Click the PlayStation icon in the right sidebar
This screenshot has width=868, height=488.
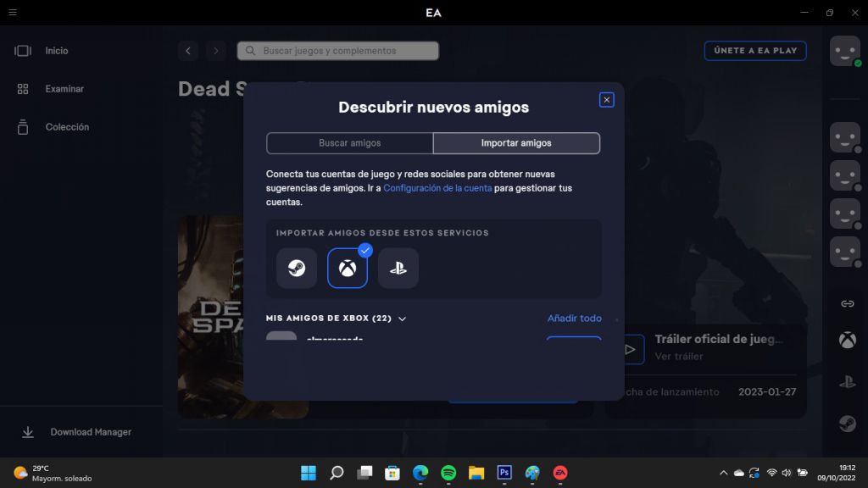844,382
